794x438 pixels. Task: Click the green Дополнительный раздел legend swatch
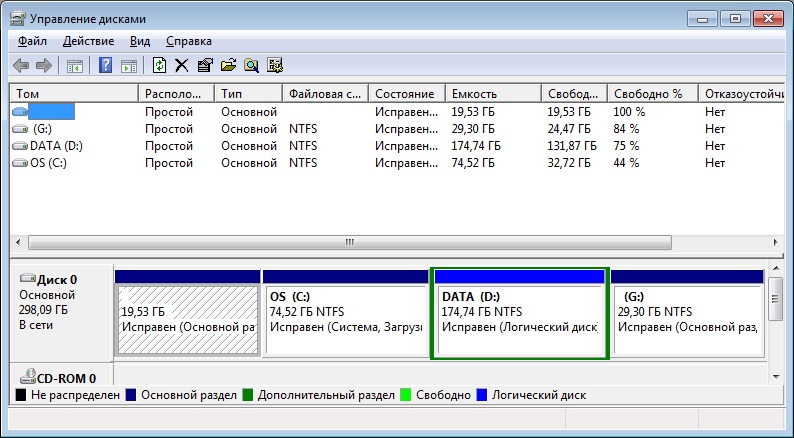(x=248, y=395)
